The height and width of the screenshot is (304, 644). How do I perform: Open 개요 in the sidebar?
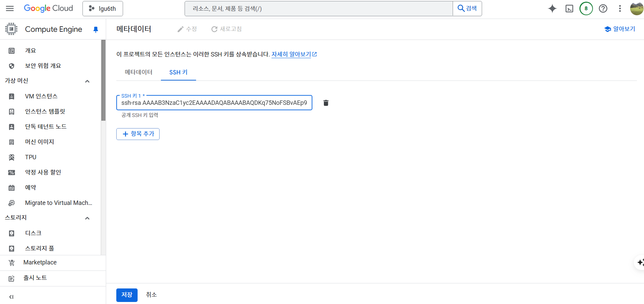(x=51, y=51)
